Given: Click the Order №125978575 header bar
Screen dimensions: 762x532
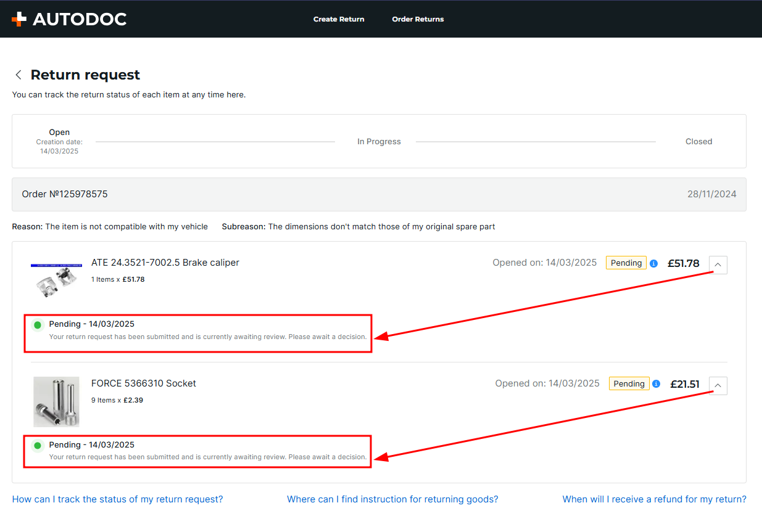Looking at the screenshot, I should [379, 194].
